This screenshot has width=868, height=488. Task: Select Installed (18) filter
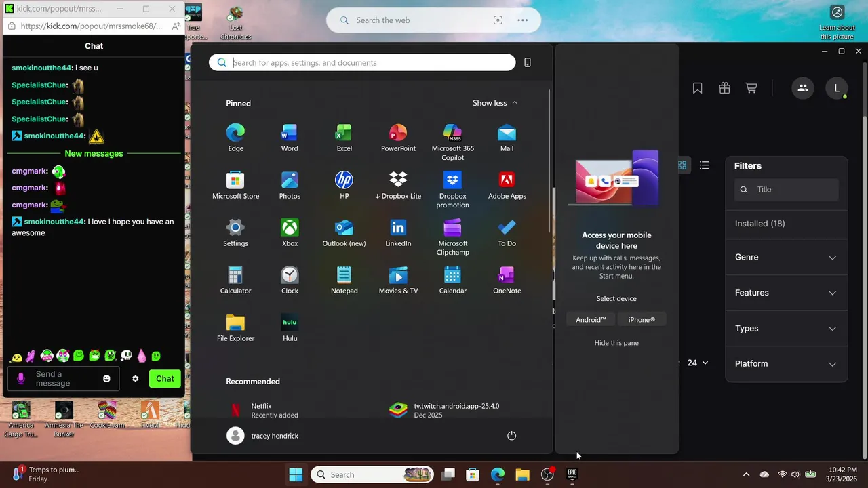point(759,224)
